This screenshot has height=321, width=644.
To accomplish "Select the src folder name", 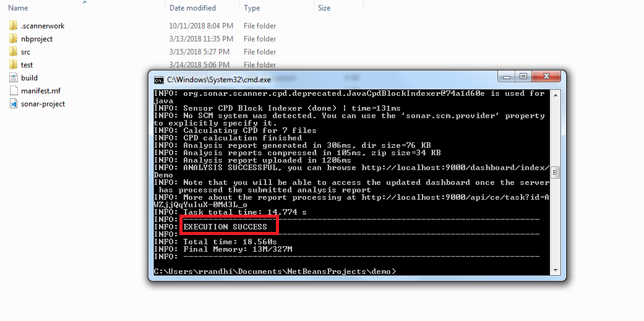I will [x=25, y=52].
